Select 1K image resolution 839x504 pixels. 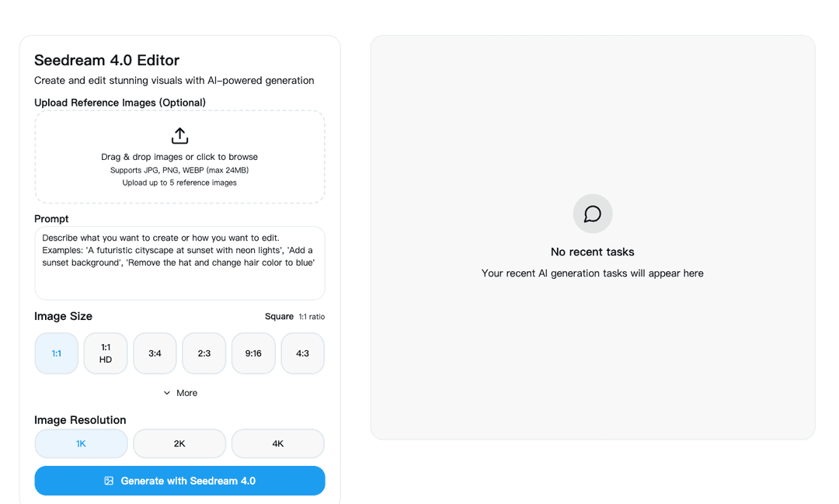click(81, 443)
